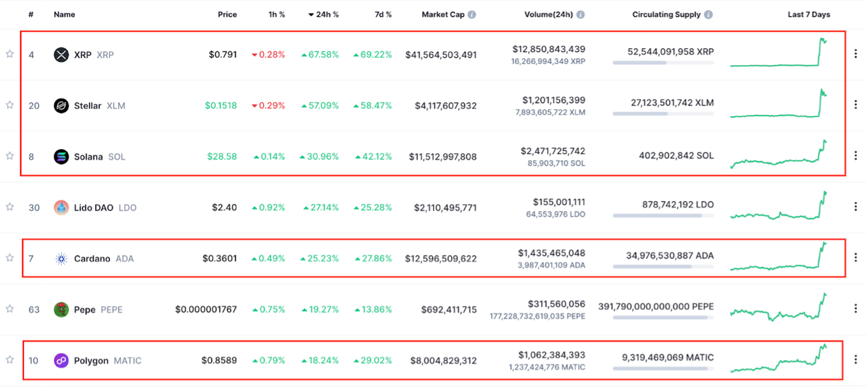Screen dimensions: 868x389
Task: Click Stellar 1h change 0.29%
Action: click(268, 106)
